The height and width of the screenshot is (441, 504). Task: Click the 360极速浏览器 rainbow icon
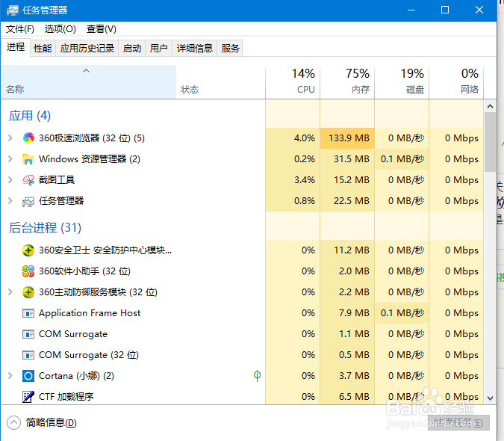point(28,138)
